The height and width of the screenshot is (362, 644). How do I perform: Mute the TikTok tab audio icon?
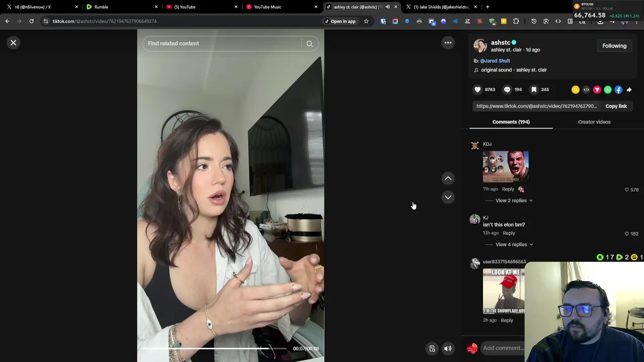(x=387, y=7)
